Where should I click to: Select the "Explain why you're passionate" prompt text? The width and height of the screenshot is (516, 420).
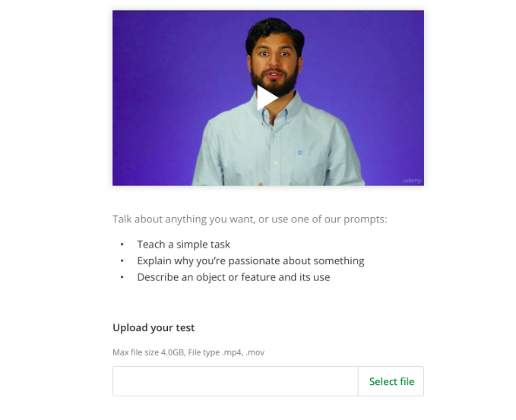click(x=251, y=261)
